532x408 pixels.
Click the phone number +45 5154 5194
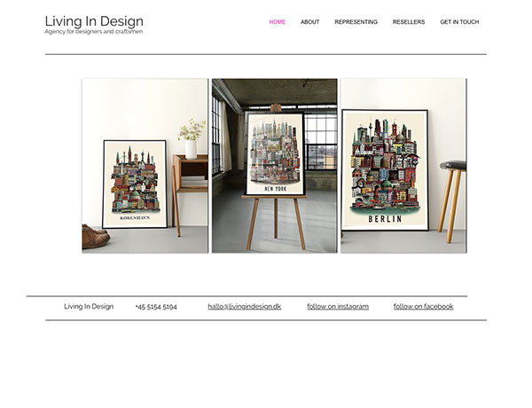156,307
